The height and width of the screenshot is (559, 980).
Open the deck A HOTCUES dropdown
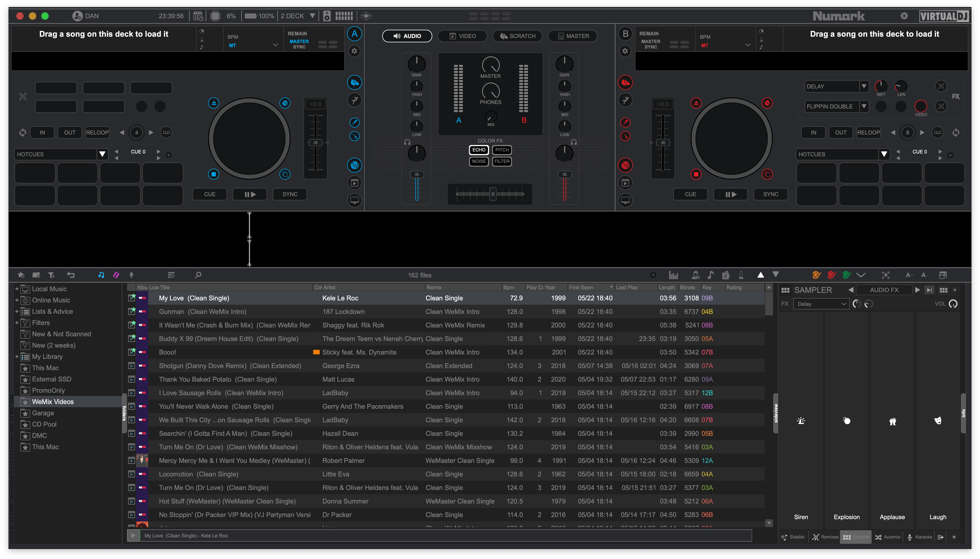102,154
